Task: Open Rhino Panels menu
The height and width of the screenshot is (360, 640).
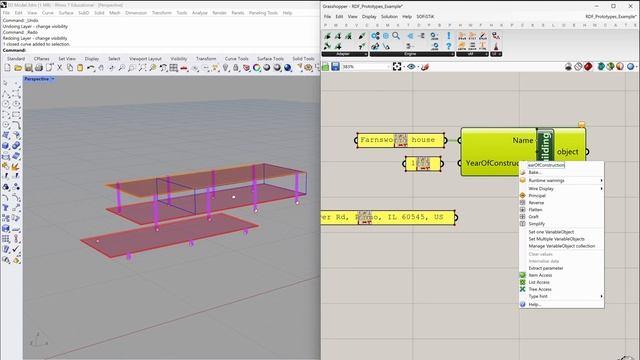Action: 238,13
